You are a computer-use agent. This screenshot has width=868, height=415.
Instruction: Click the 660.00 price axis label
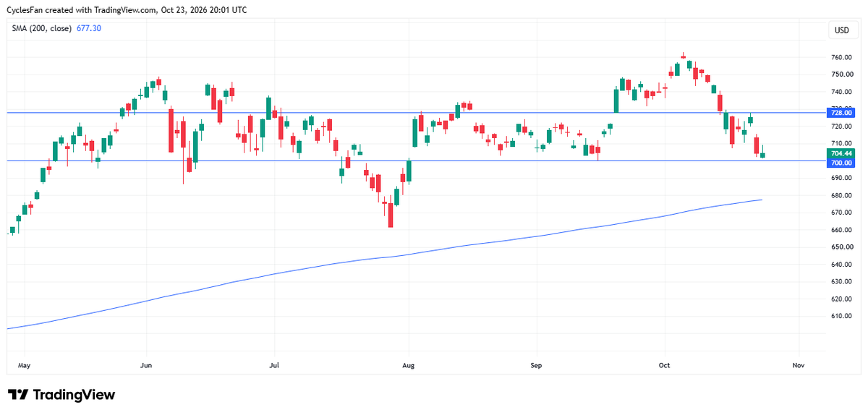pyautogui.click(x=841, y=230)
